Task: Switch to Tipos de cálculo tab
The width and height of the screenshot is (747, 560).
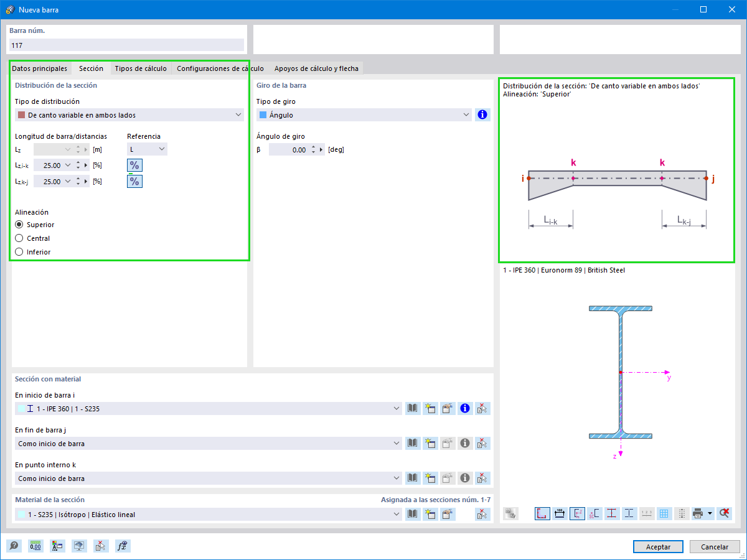Action: coord(141,68)
